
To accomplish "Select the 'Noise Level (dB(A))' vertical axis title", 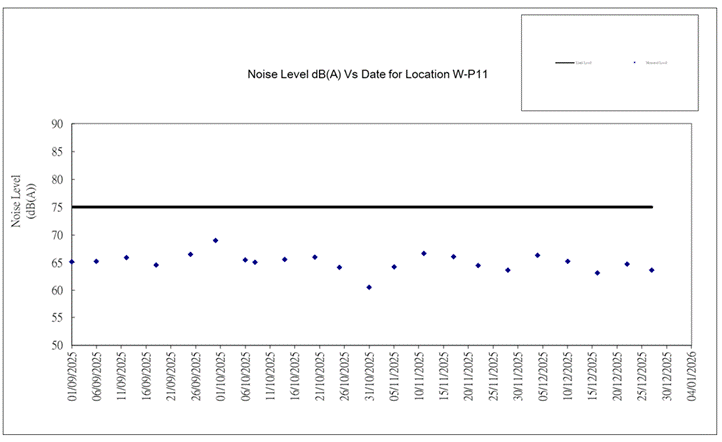I will (23, 201).
